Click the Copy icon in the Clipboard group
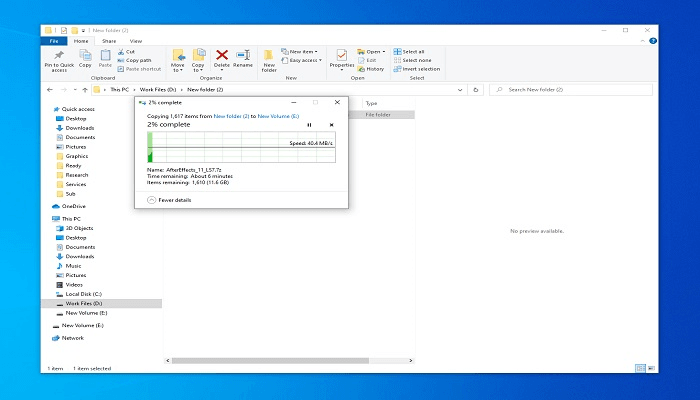This screenshot has width=700, height=400. [x=85, y=57]
